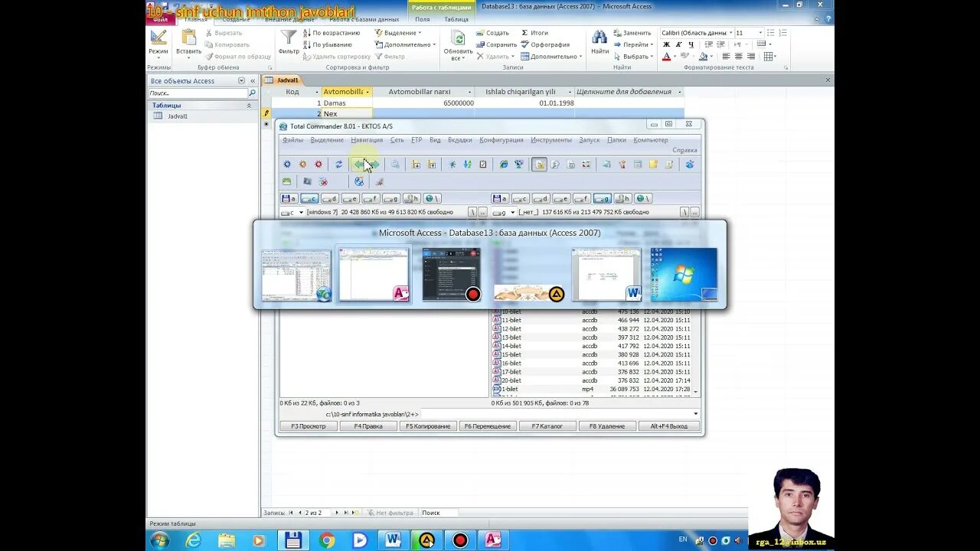Open the Навигация menu in Total Commander
Screen dimensions: 980x551
pyautogui.click(x=367, y=140)
